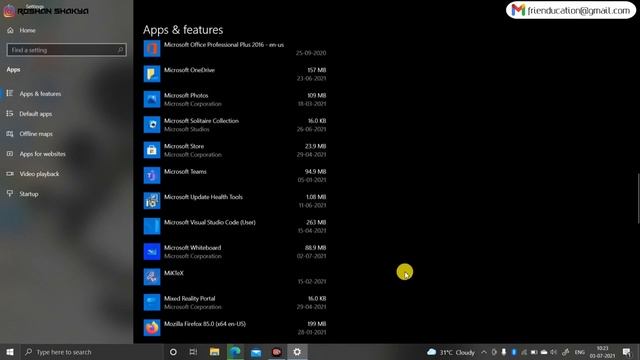Select Microsoft Solitaire Collection entry name
640x360 pixels.
(x=201, y=121)
